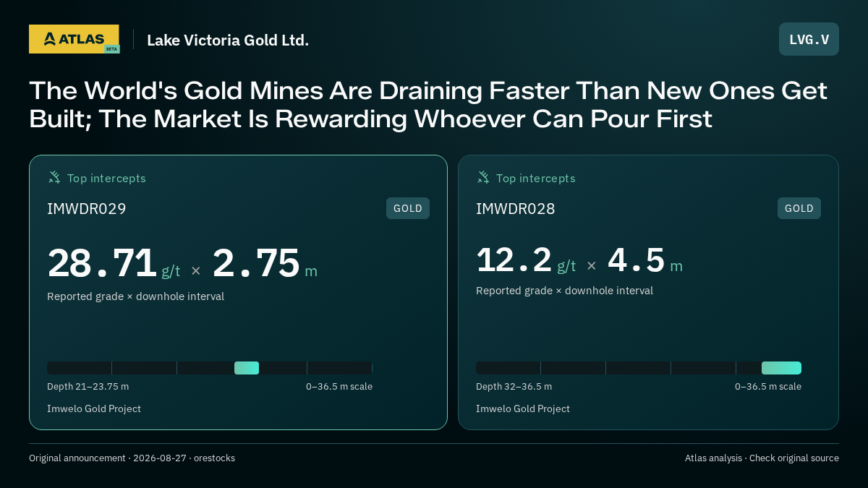This screenshot has height=488, width=868.
Task: Click the Atlas logo badge
Action: (74, 39)
